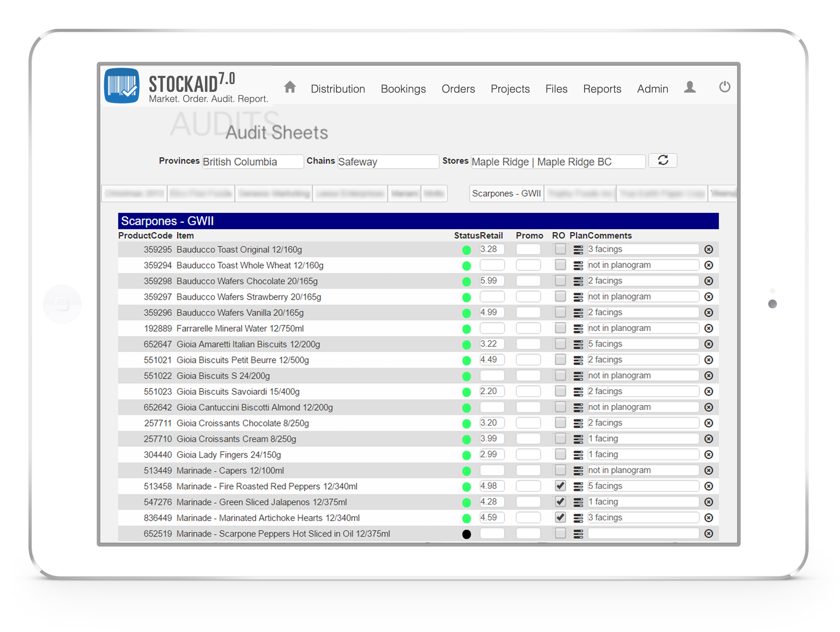Screen dimensions: 840x632
Task: Click the power logout icon
Action: [x=724, y=87]
